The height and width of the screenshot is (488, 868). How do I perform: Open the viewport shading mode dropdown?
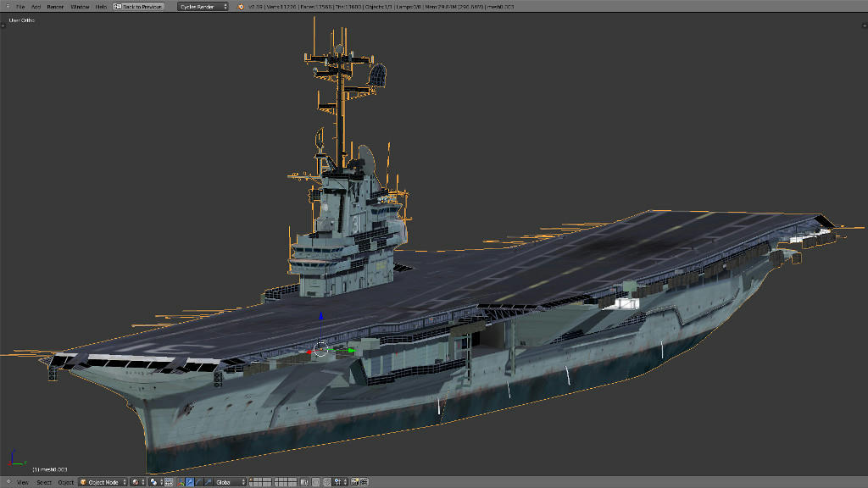click(136, 482)
